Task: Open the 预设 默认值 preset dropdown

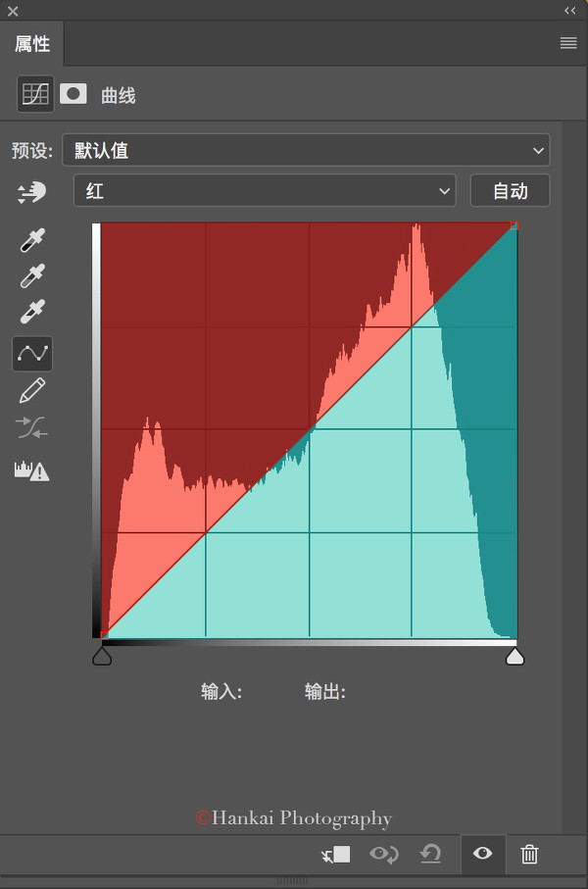Action: click(x=306, y=150)
